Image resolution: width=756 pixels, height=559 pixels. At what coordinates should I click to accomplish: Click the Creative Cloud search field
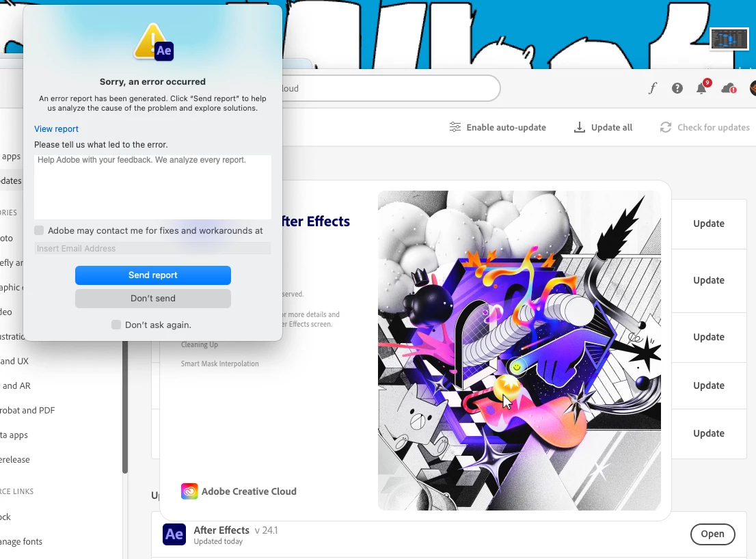click(x=390, y=88)
